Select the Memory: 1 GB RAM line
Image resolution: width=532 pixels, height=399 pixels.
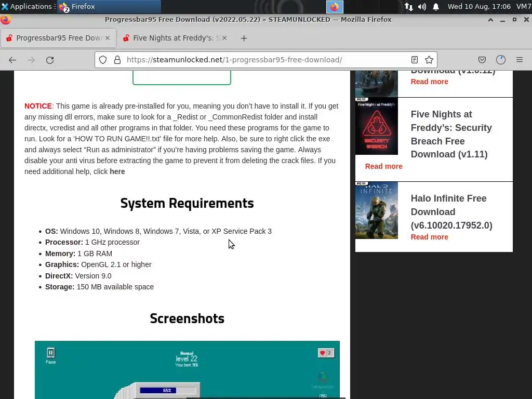click(x=79, y=254)
